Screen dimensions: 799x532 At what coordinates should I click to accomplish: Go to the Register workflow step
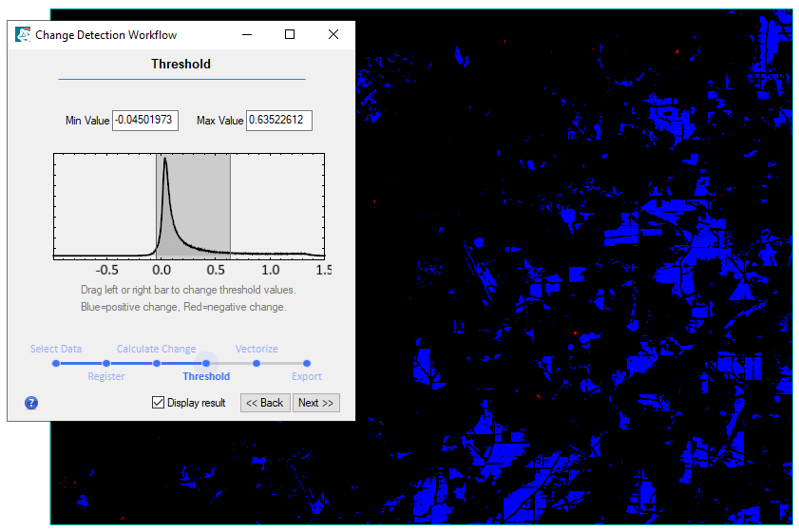click(x=106, y=363)
